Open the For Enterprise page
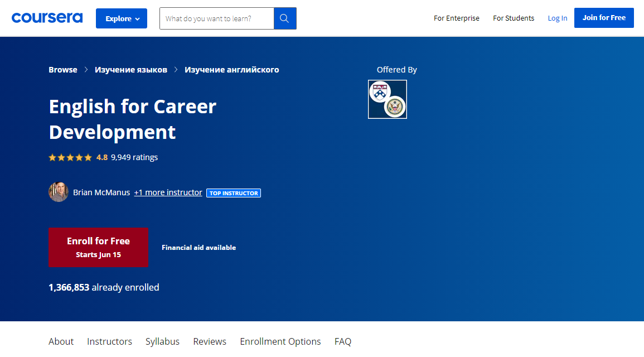This screenshot has height=357, width=644. pyautogui.click(x=456, y=18)
